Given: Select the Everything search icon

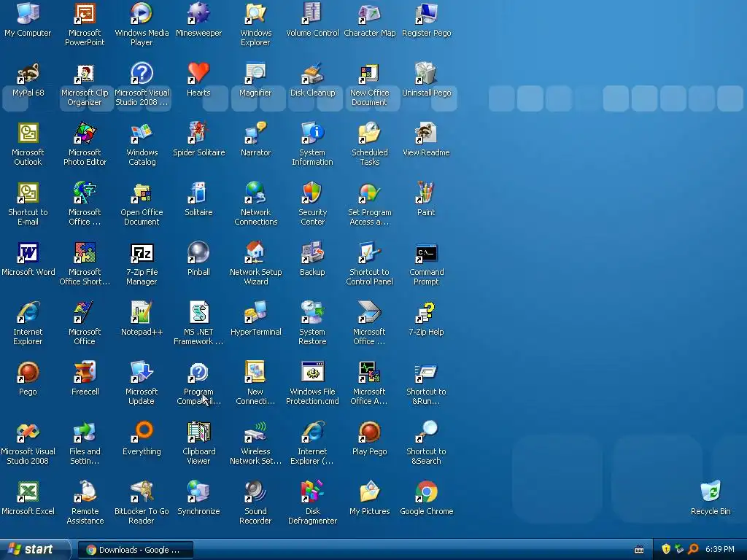Looking at the screenshot, I should coord(142,432).
